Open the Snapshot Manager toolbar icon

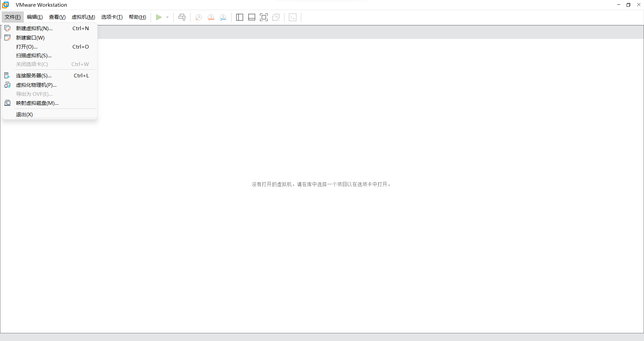pyautogui.click(x=223, y=17)
